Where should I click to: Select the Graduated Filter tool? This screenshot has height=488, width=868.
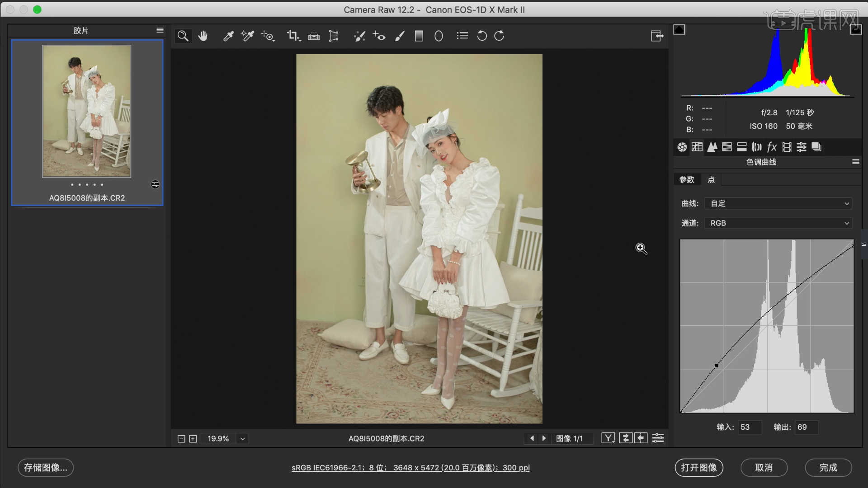pyautogui.click(x=419, y=36)
